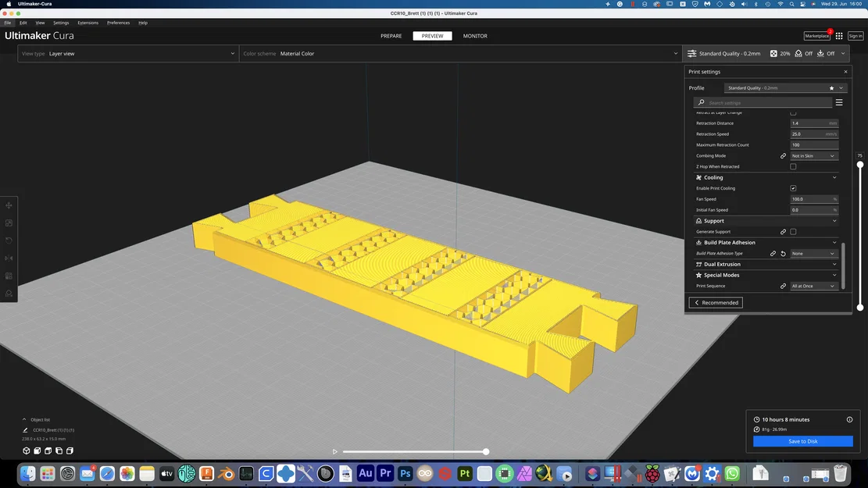Screen dimensions: 868x488
Task: Open the Per Model Settings tool
Action: click(x=9, y=276)
